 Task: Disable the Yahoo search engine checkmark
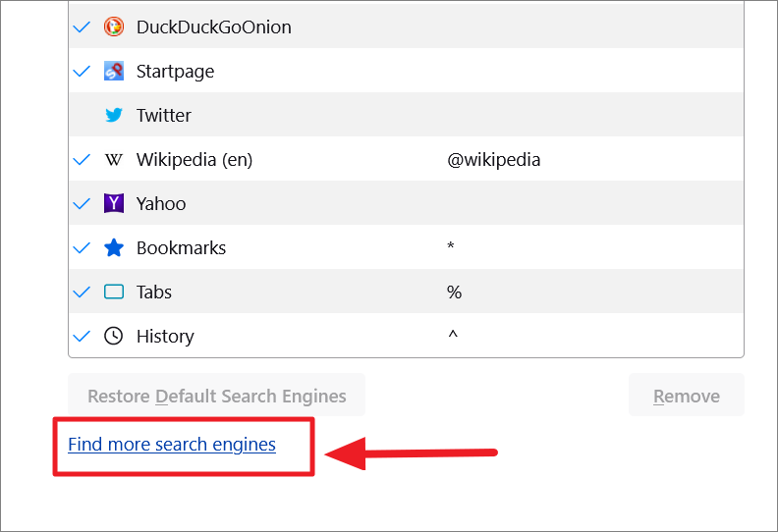[x=83, y=203]
